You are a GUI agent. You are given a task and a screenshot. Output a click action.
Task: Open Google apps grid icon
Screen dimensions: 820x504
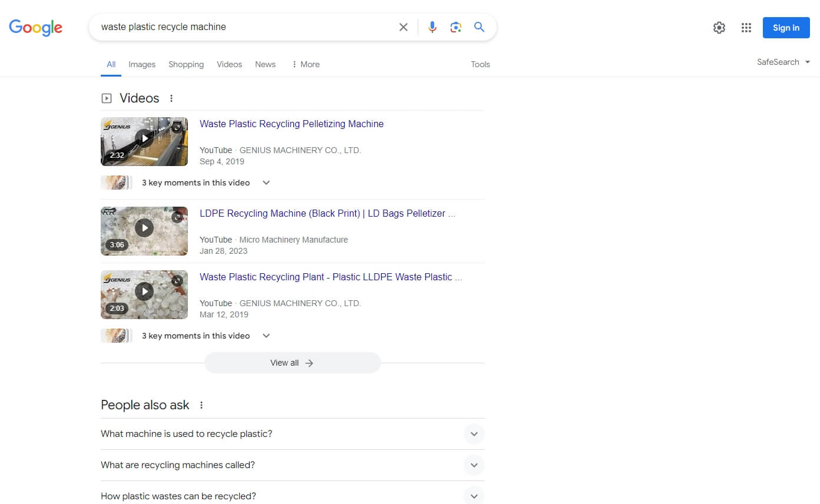[x=746, y=28]
